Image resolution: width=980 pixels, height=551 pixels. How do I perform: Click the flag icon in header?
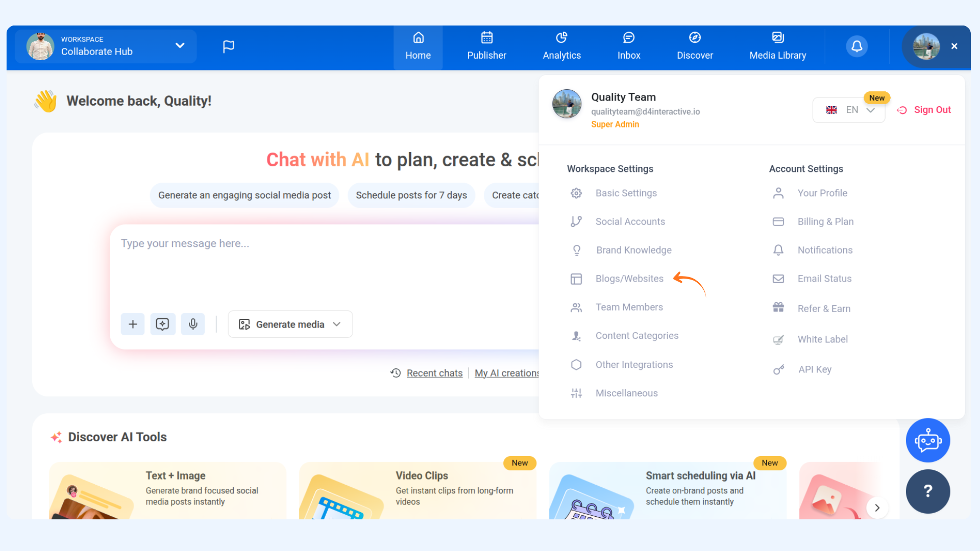coord(228,46)
